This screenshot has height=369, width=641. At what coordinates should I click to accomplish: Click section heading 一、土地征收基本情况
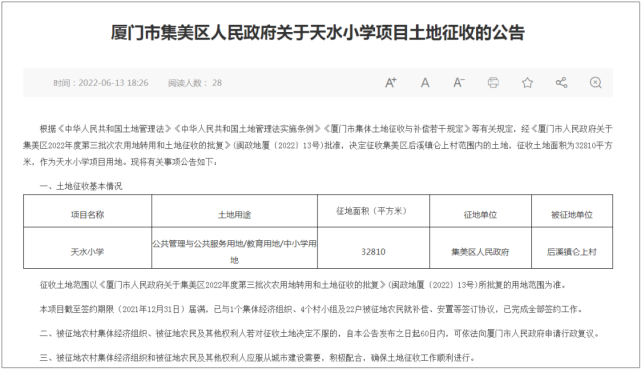click(x=81, y=186)
